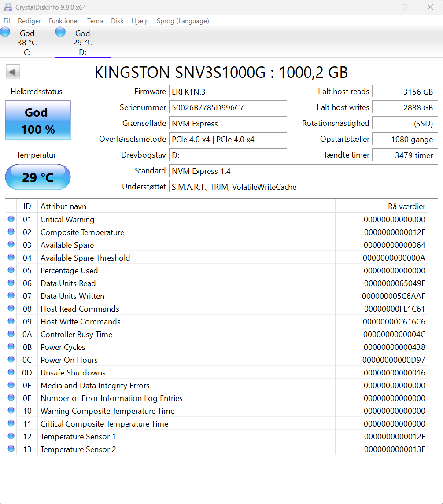
Task: Click the Tændte timer value 3479 timer
Action: click(405, 155)
